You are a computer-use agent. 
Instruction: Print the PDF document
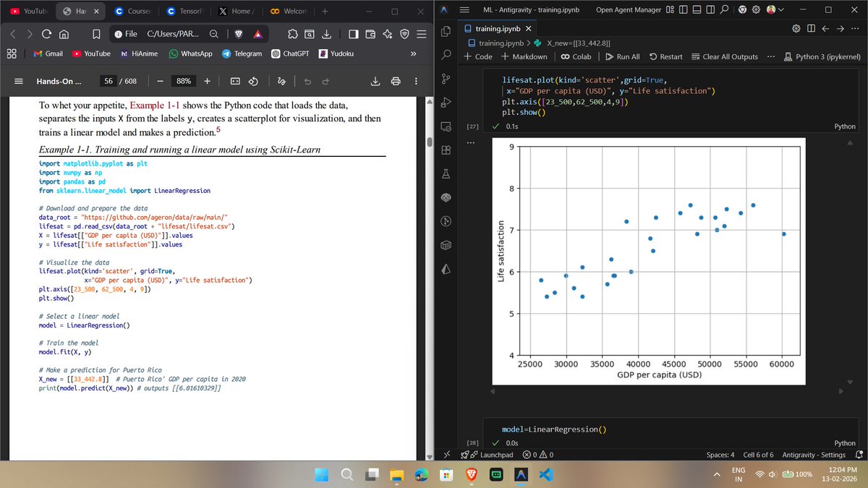(x=396, y=82)
